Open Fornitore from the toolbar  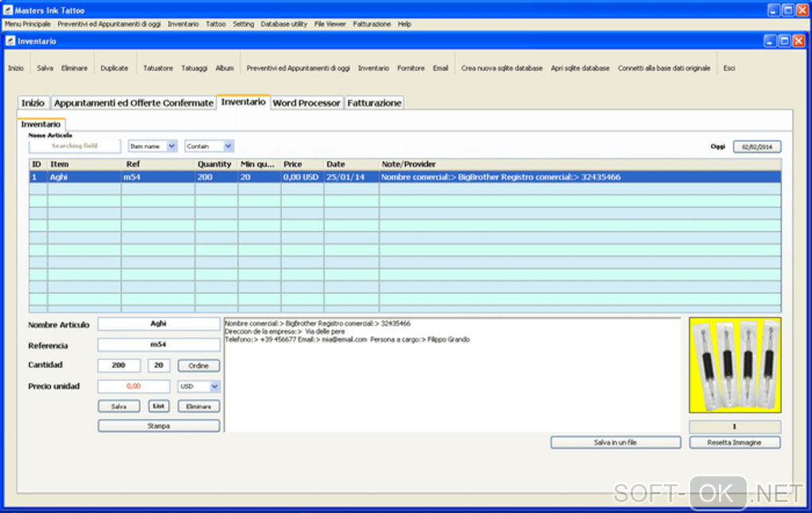pyautogui.click(x=411, y=69)
